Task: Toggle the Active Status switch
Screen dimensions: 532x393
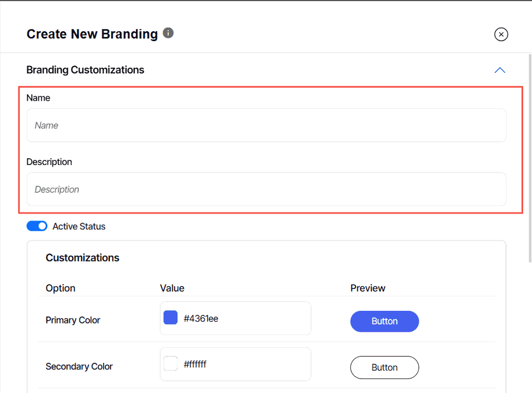Action: click(37, 226)
